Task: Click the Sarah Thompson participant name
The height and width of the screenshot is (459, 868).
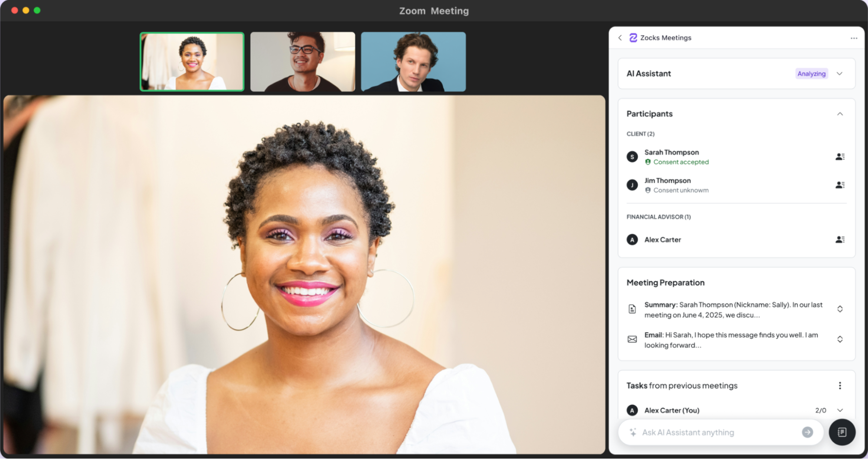Action: coord(671,152)
